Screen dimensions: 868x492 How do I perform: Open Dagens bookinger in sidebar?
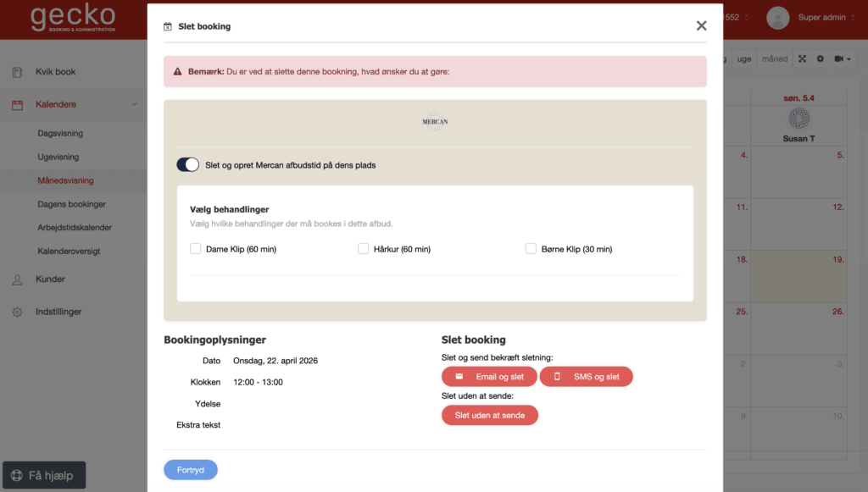point(71,204)
